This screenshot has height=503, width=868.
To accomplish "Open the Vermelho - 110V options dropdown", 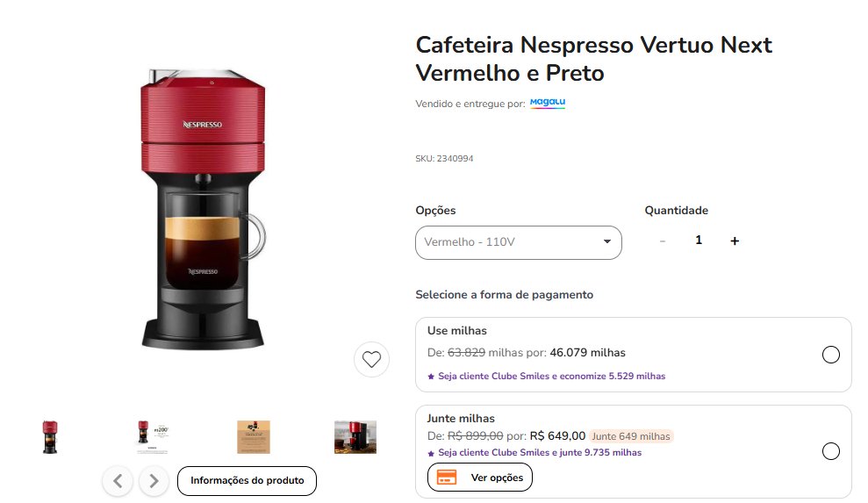I will point(519,242).
